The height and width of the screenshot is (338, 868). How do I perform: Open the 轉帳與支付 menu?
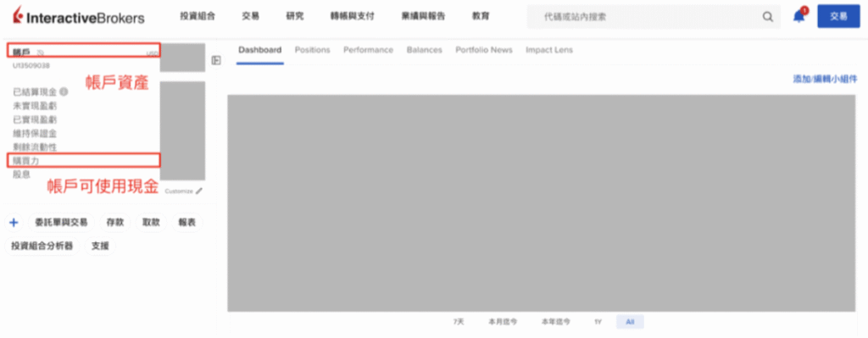click(x=352, y=17)
